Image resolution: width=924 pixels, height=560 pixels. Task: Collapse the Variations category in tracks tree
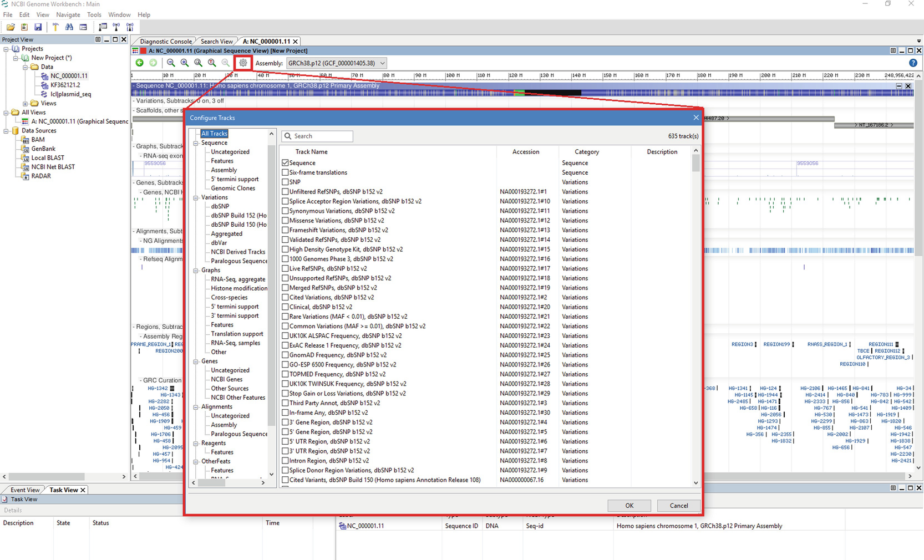[196, 197]
